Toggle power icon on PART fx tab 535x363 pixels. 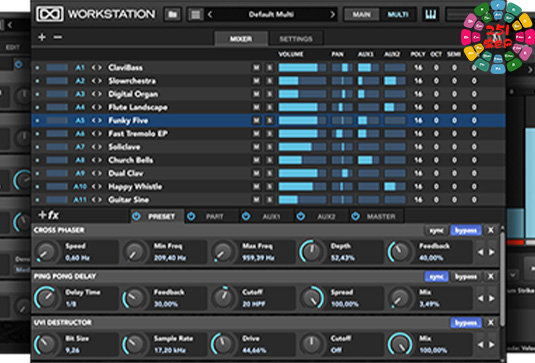(191, 216)
